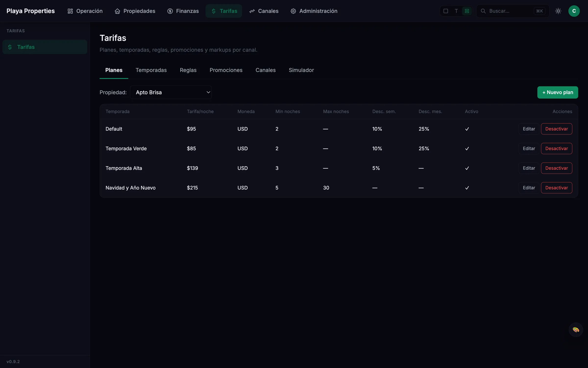Click the Temporada column header
This screenshot has height=368, width=588.
pyautogui.click(x=117, y=111)
